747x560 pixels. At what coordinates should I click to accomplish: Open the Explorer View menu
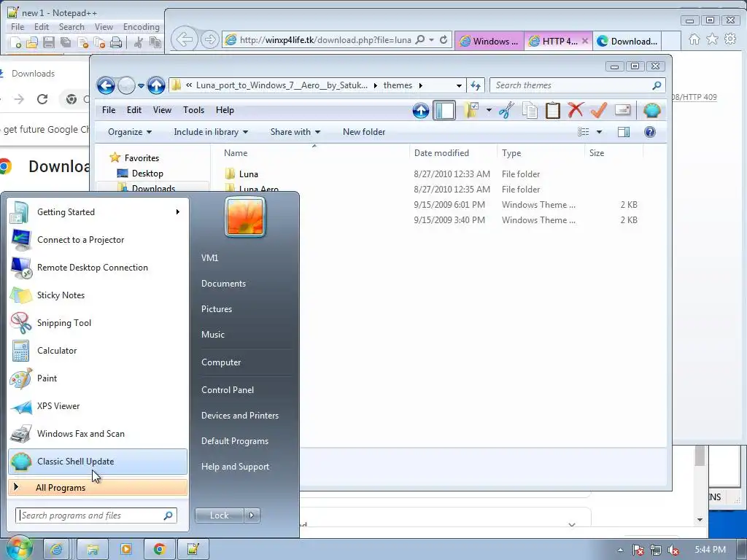(162, 110)
